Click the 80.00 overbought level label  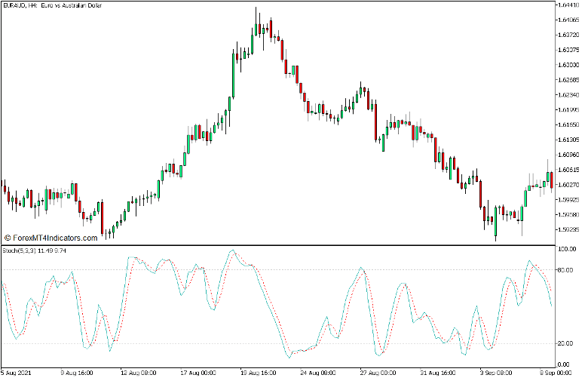coord(566,270)
